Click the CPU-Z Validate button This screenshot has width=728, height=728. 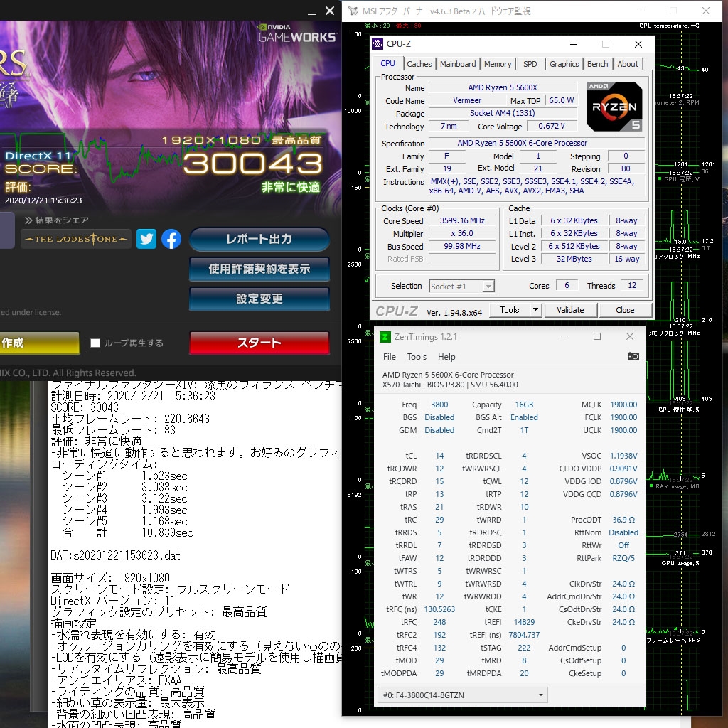click(570, 310)
